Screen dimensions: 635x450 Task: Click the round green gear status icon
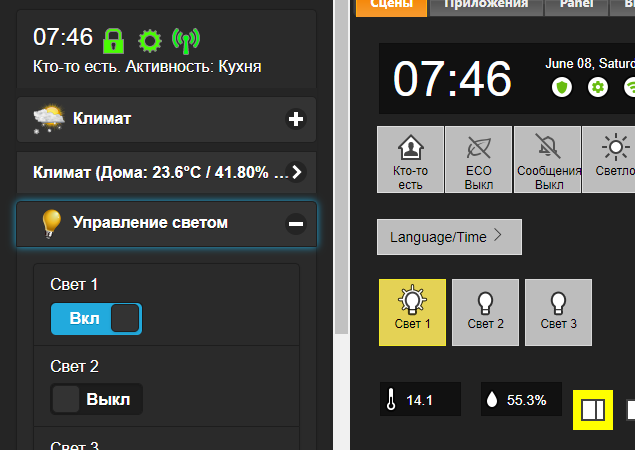tap(598, 87)
